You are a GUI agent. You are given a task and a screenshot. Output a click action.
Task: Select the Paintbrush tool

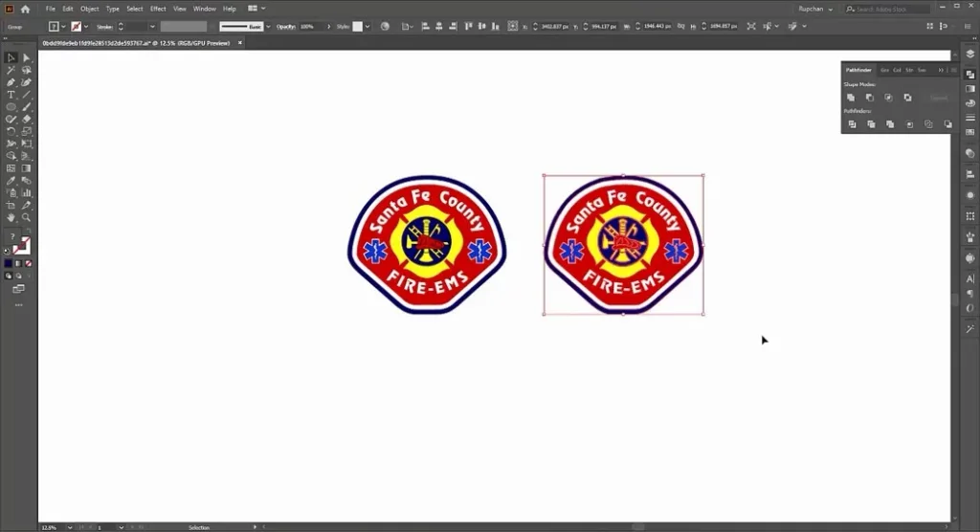click(26, 107)
